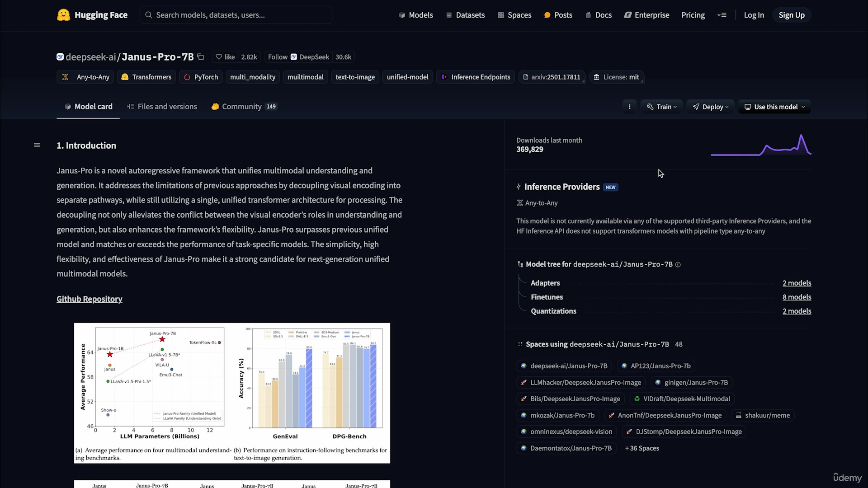Click the Inference Endpoints tag

point(476,77)
